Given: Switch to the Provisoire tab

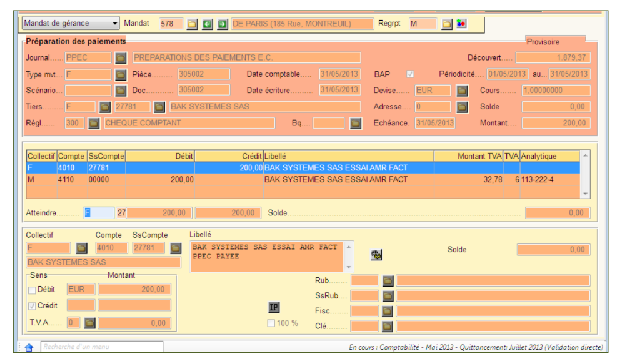Looking at the screenshot, I should pyautogui.click(x=543, y=42).
